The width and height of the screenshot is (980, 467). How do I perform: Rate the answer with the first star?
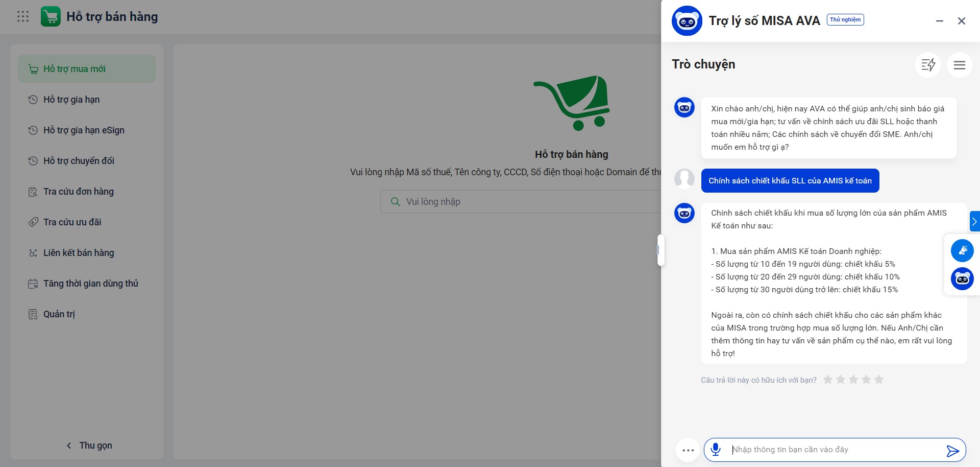pyautogui.click(x=828, y=380)
